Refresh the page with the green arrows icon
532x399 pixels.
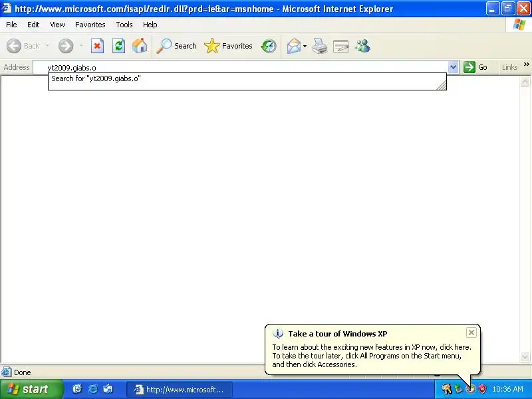[119, 46]
